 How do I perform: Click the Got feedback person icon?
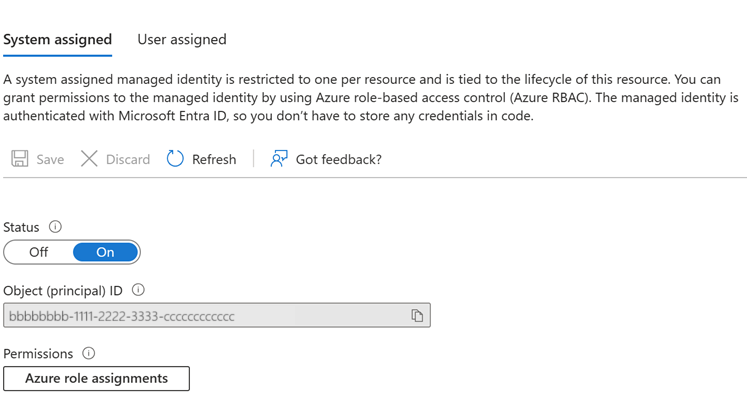(x=279, y=159)
